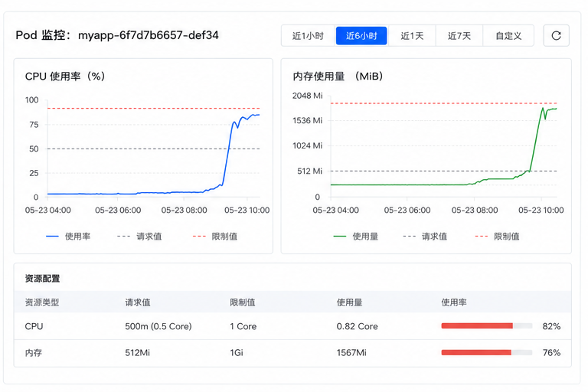Open the 自定义 custom time range
The width and height of the screenshot is (588, 392).
point(508,36)
